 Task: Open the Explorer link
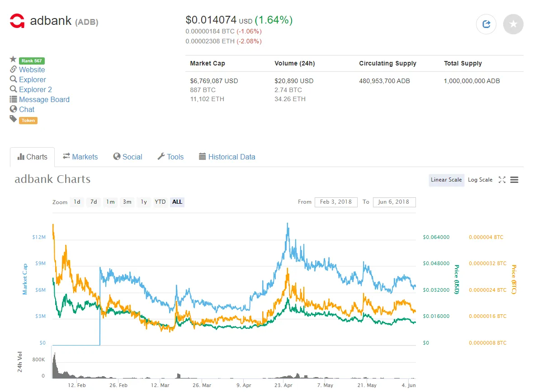point(32,79)
